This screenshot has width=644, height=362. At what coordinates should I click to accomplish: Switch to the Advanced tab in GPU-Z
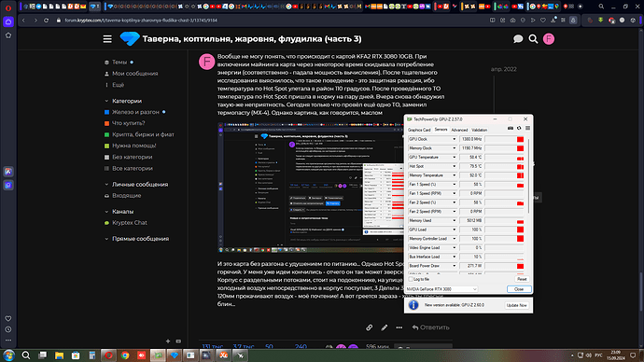click(x=459, y=130)
